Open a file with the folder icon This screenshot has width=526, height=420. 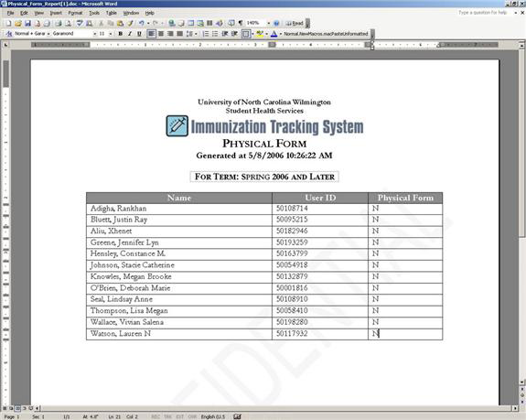pos(18,23)
